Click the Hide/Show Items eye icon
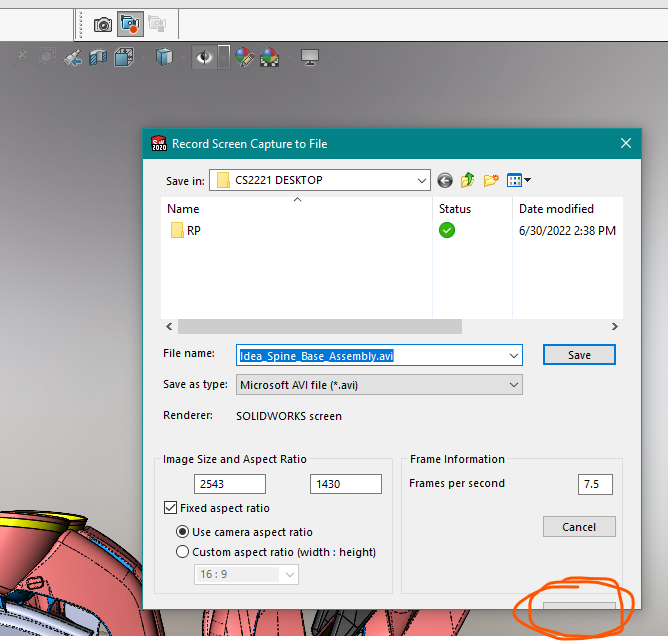 204,57
